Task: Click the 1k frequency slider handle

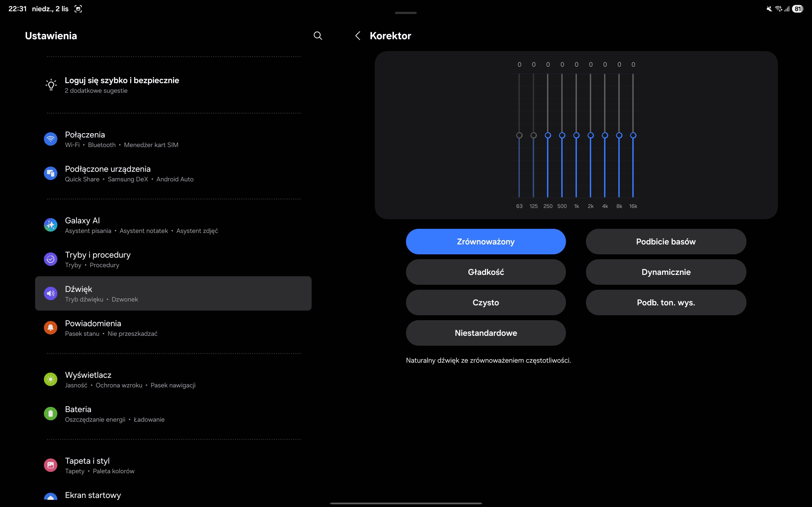Action: tap(576, 136)
